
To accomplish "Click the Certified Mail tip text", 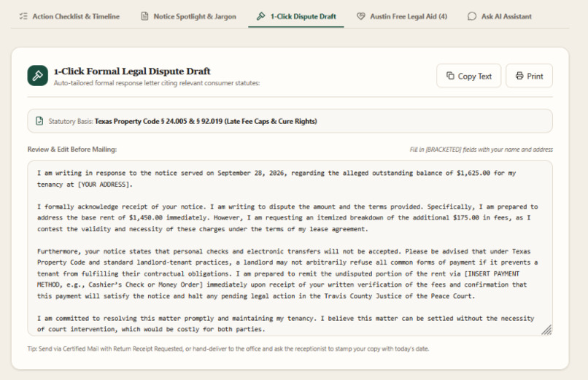I will click(228, 349).
